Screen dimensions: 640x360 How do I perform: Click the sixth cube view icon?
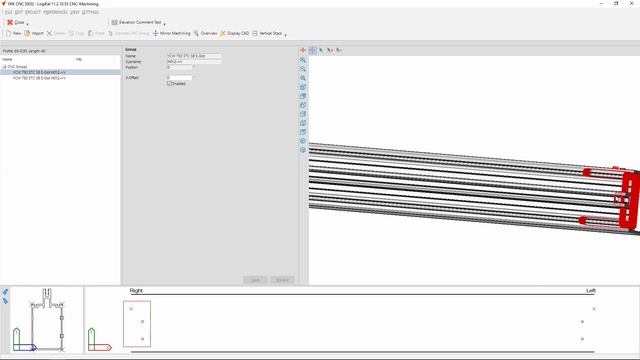pyautogui.click(x=303, y=132)
